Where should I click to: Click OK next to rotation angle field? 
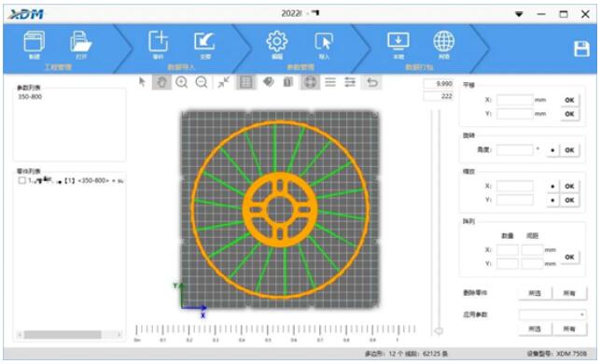(569, 150)
